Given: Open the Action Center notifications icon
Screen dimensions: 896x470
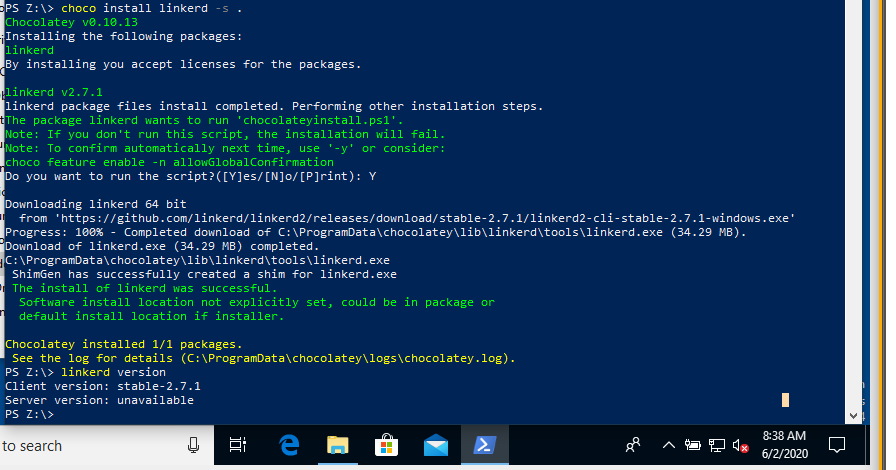Looking at the screenshot, I should [x=837, y=445].
